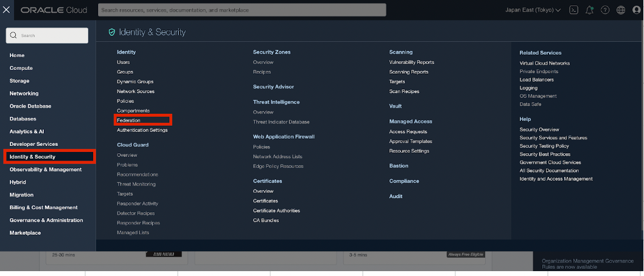Screen dimensions: 644x276
Task: Click the navigation menu search box
Action: coord(47,36)
